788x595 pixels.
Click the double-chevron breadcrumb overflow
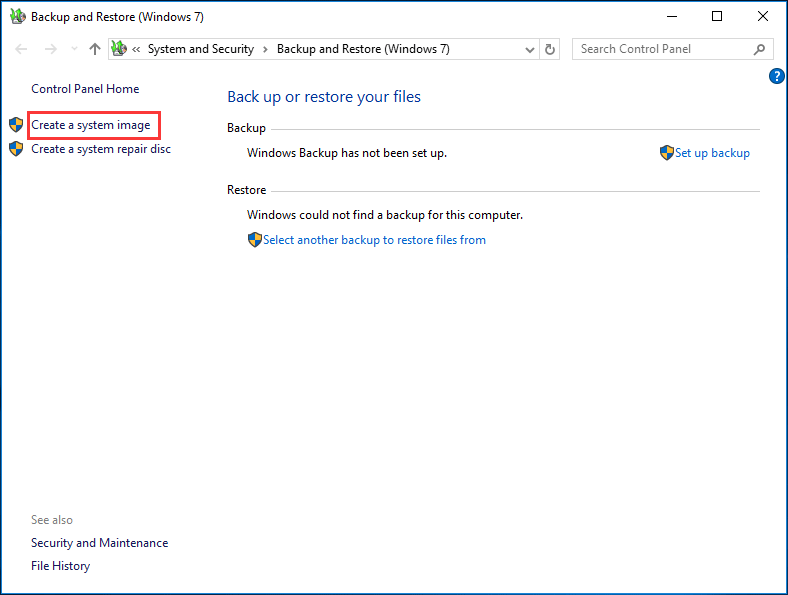tap(136, 49)
